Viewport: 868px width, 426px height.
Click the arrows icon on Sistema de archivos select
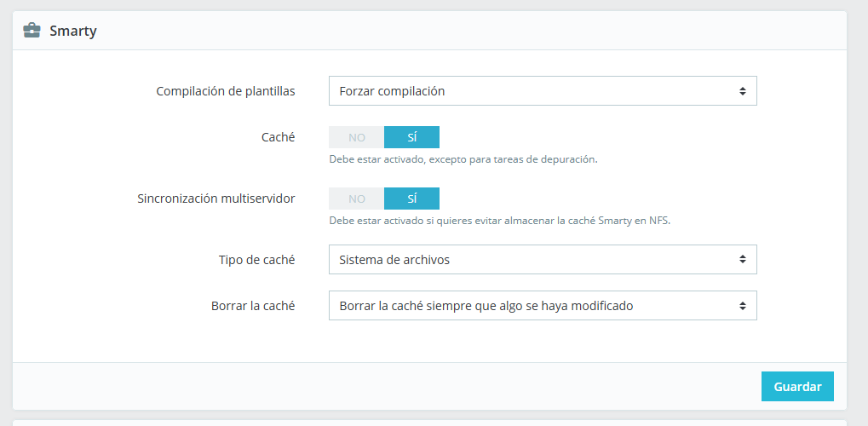(x=743, y=260)
